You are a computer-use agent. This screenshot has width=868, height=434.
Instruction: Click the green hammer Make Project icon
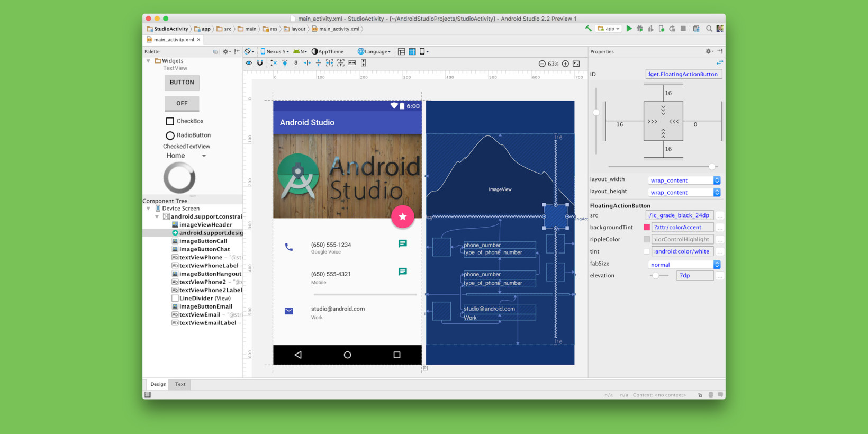coord(588,29)
